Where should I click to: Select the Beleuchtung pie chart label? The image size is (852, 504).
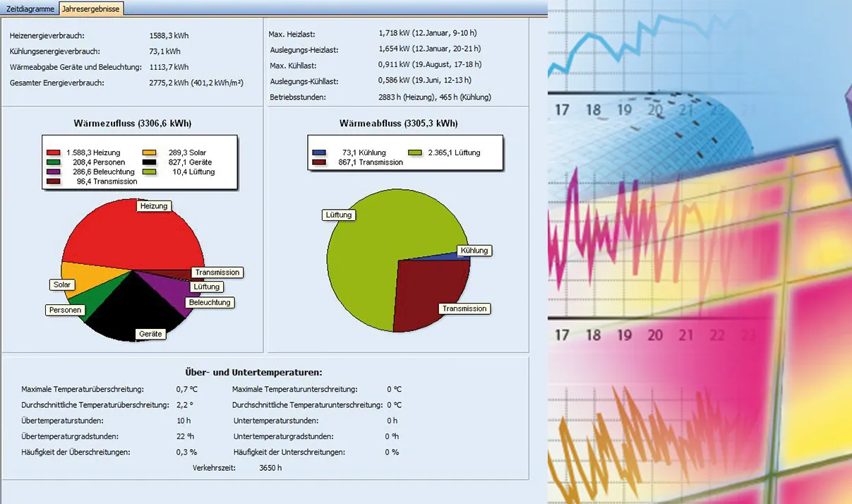click(x=210, y=302)
